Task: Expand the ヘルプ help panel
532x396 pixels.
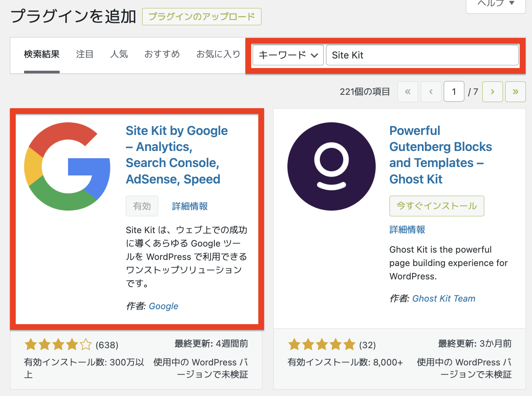Action: point(496,4)
